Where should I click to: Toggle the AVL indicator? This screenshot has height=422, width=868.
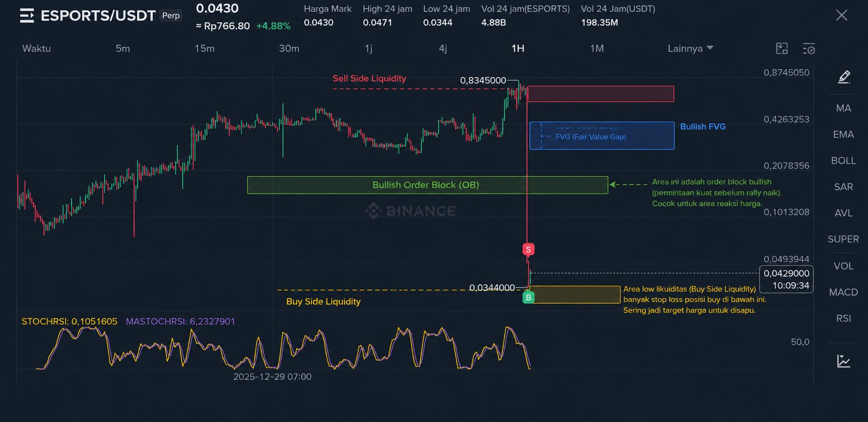pyautogui.click(x=843, y=213)
